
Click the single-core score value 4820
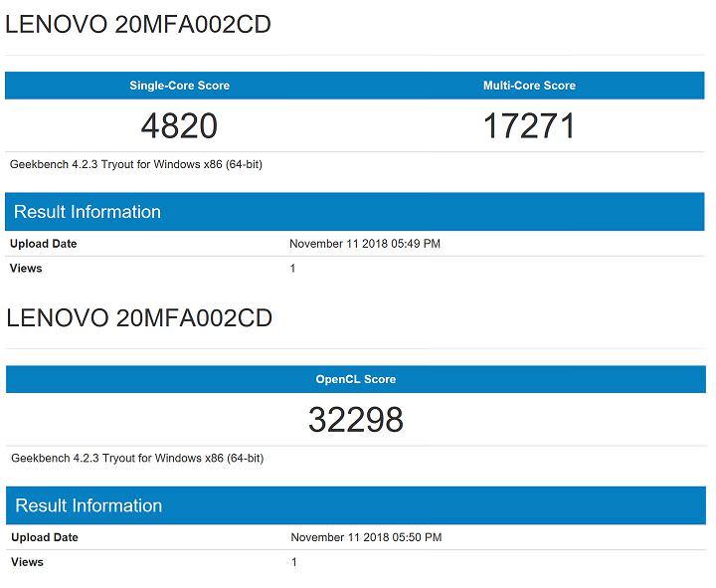[x=179, y=126]
